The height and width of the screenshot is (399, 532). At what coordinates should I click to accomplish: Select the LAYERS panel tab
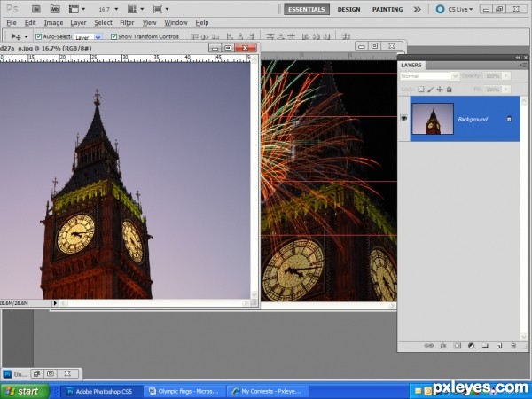click(411, 65)
